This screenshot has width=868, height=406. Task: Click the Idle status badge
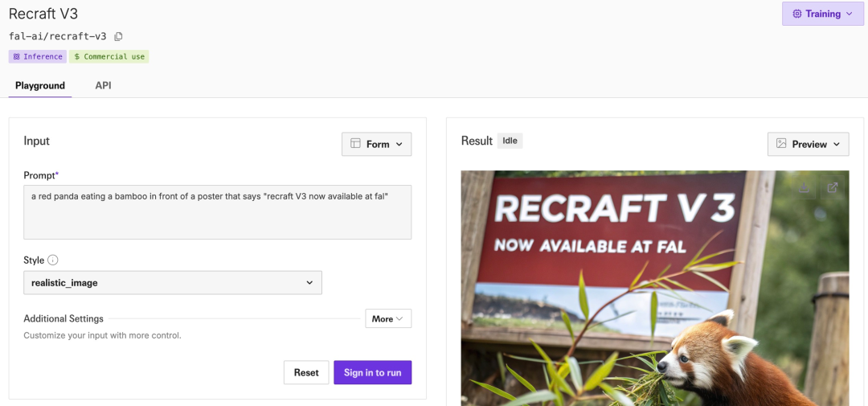[x=510, y=141]
